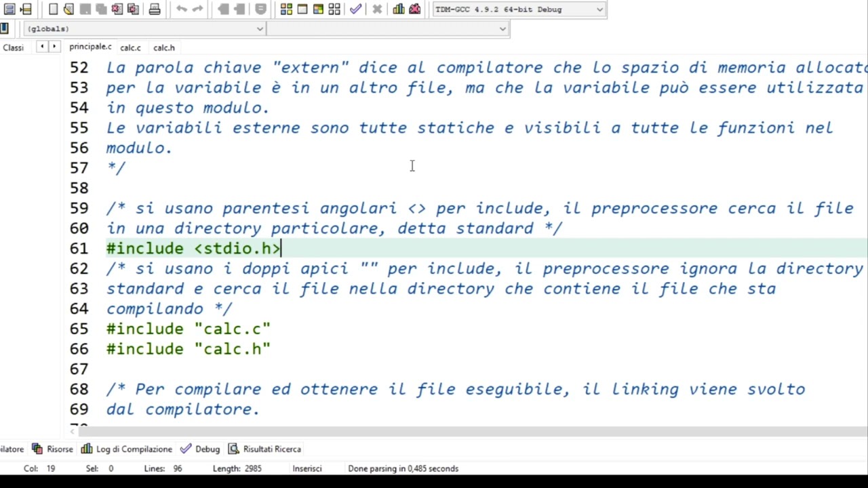Click the New file toolbar icon
Image resolution: width=868 pixels, height=488 pixels.
coord(53,9)
